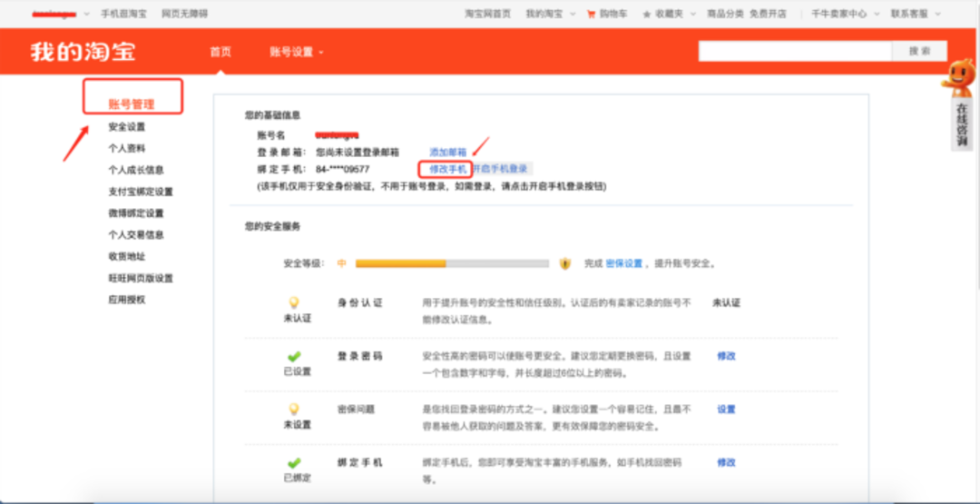This screenshot has height=504, width=980.
Task: Open 支付宝绑定设置 in the sidebar
Action: tap(141, 192)
